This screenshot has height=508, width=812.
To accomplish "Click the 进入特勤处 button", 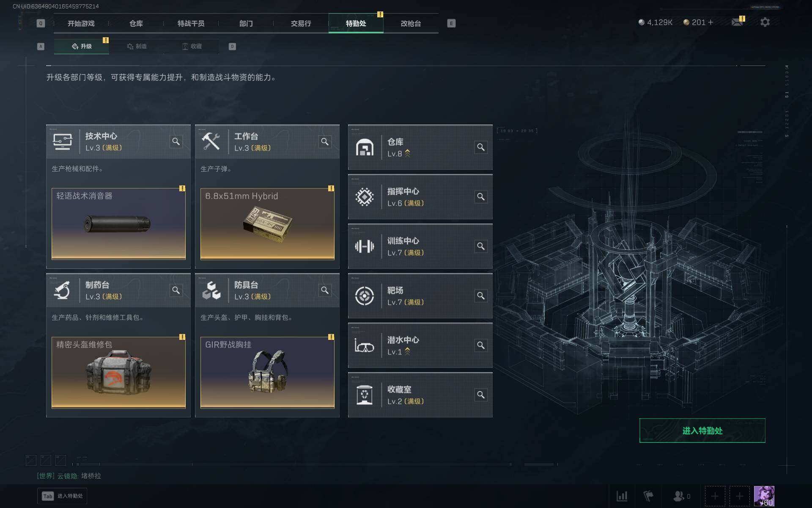I will click(x=702, y=431).
